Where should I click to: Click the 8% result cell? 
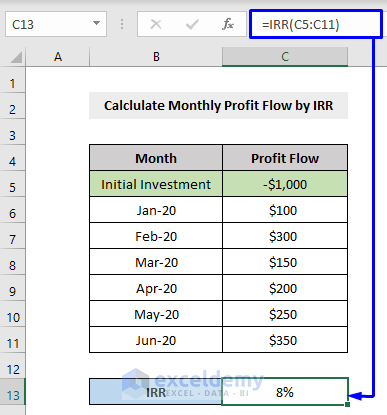[x=285, y=392]
